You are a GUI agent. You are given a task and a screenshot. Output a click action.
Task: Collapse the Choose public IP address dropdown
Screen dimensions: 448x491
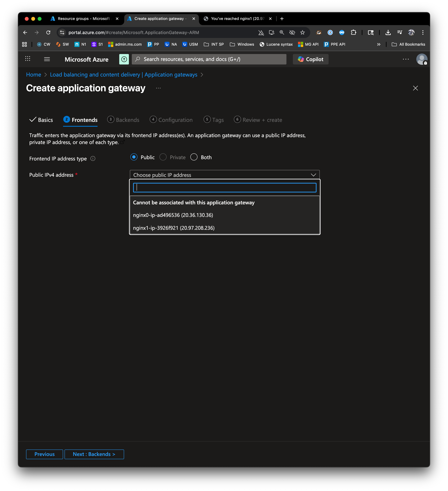[x=313, y=175]
